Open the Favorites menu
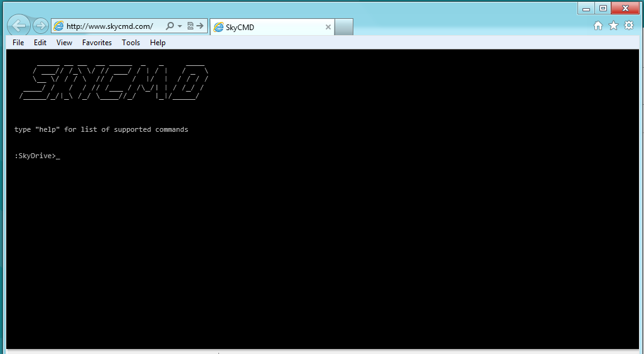 97,43
